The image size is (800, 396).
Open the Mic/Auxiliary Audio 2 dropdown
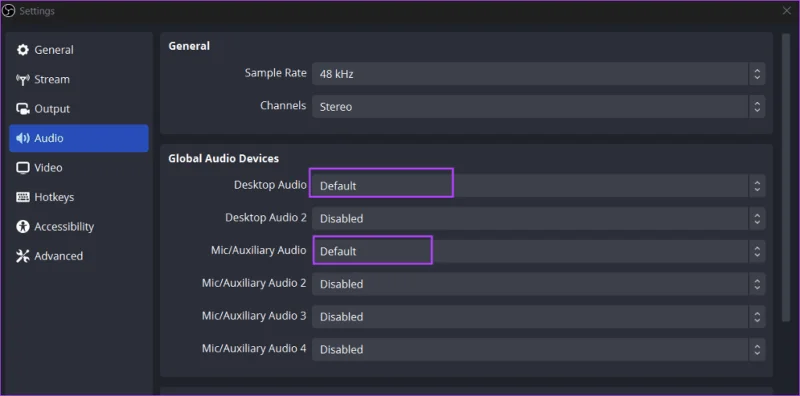click(538, 284)
